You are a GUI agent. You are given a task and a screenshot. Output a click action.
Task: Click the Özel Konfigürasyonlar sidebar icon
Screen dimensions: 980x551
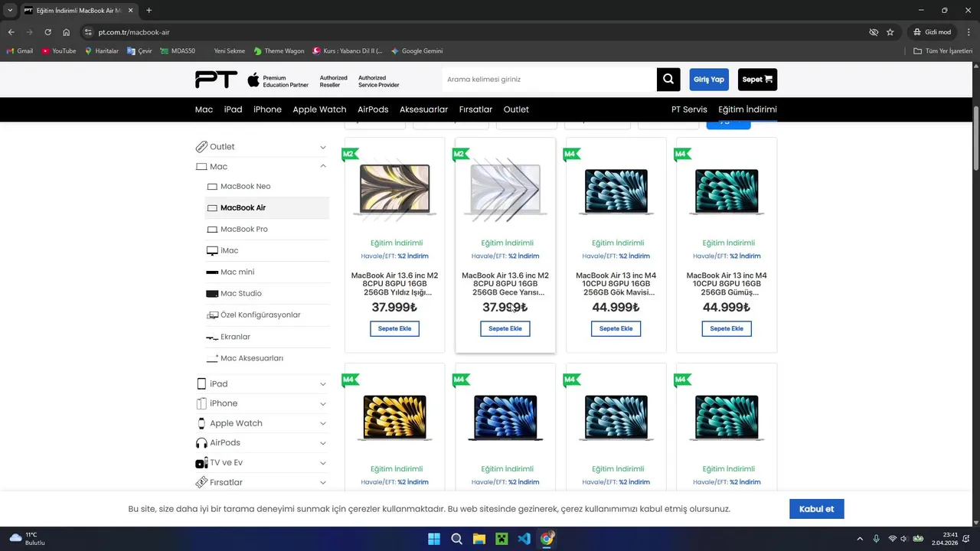pyautogui.click(x=212, y=315)
